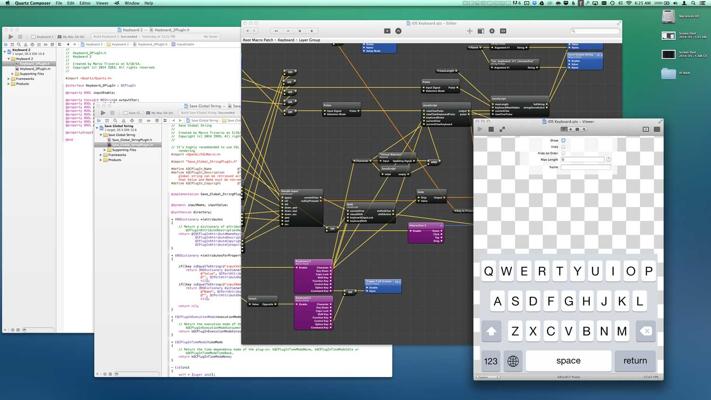The image size is (711, 400).
Task: Tap the P key on the keyboard
Action: click(648, 271)
